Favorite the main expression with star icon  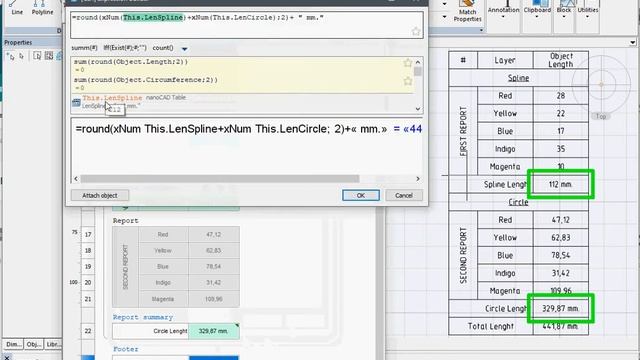[416, 31]
